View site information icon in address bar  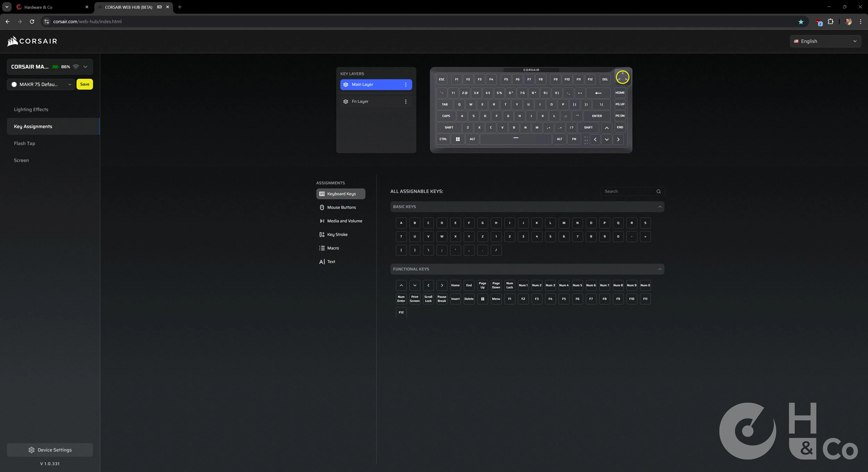[47, 22]
